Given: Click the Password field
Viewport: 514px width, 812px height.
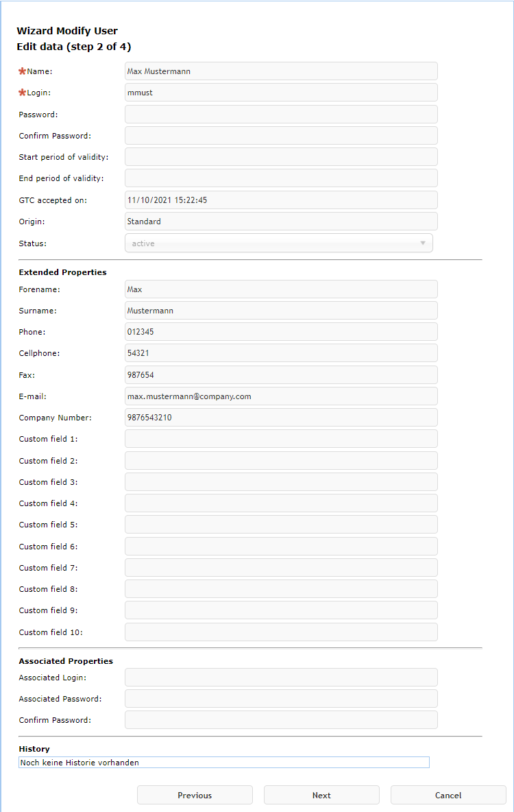Looking at the screenshot, I should coord(281,115).
